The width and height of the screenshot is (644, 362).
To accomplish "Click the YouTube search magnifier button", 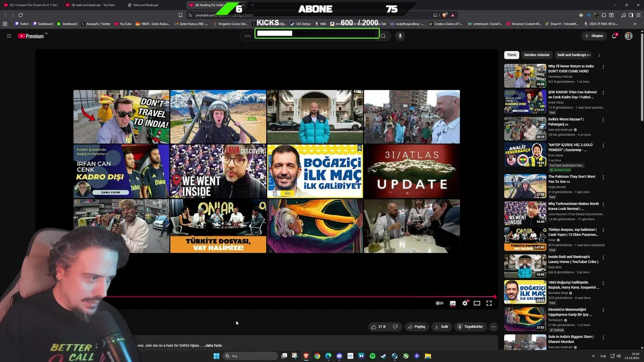I will coord(383,36).
